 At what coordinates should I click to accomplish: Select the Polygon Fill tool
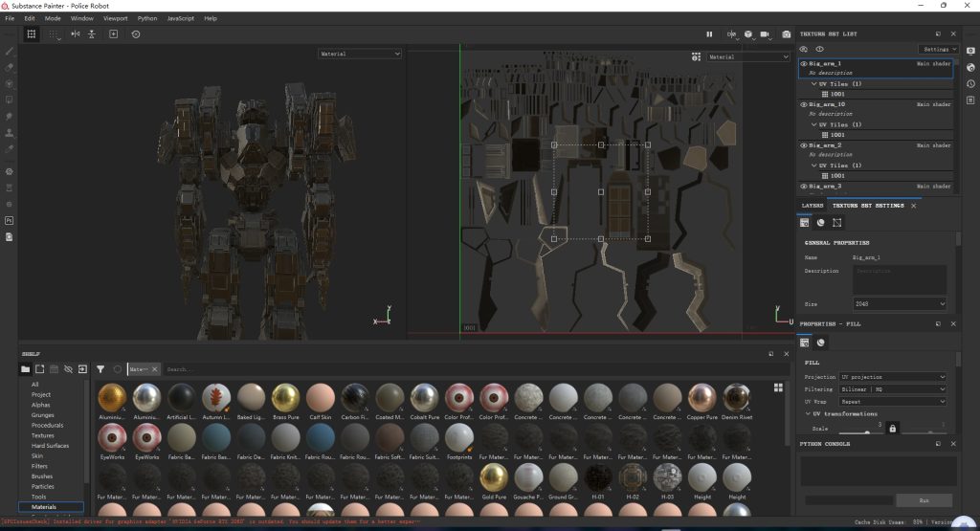(x=10, y=100)
